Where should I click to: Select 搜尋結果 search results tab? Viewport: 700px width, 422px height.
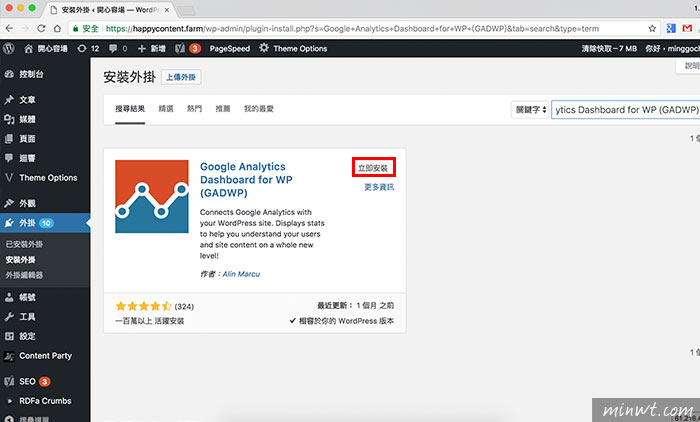pos(130,109)
